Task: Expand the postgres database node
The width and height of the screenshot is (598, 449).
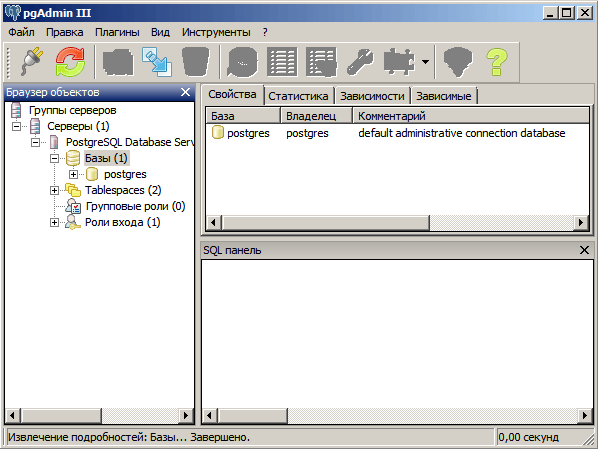Action: click(73, 174)
